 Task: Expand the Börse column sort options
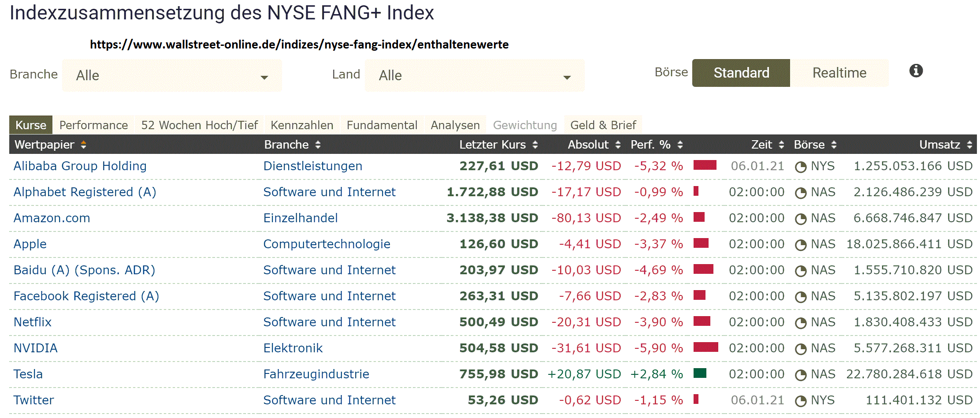pyautogui.click(x=834, y=145)
